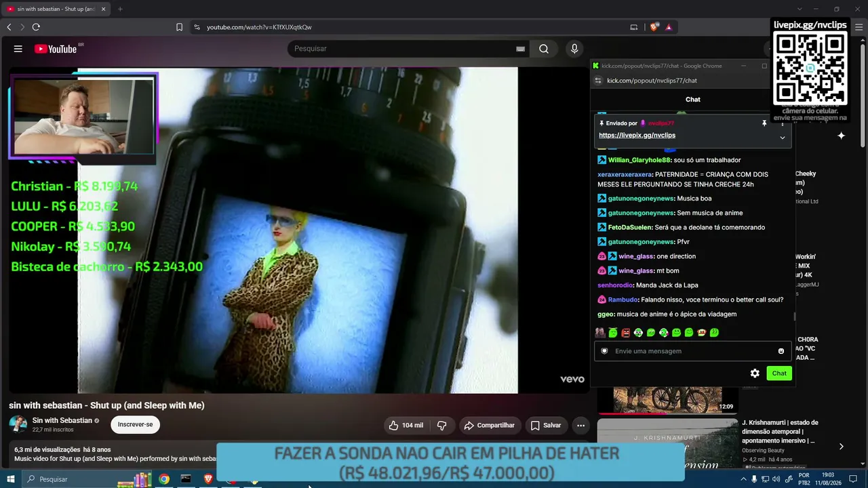Viewport: 868px width, 488px height.
Task: Click ggeo username in chat
Action: point(606,314)
